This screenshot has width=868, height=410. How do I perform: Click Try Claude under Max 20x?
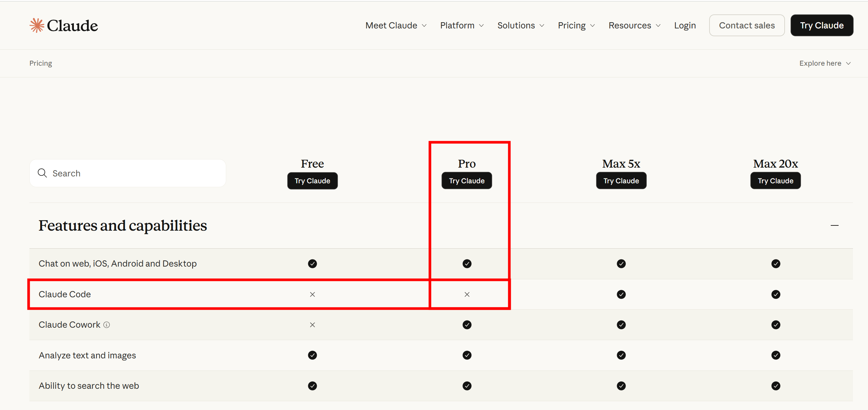(775, 181)
